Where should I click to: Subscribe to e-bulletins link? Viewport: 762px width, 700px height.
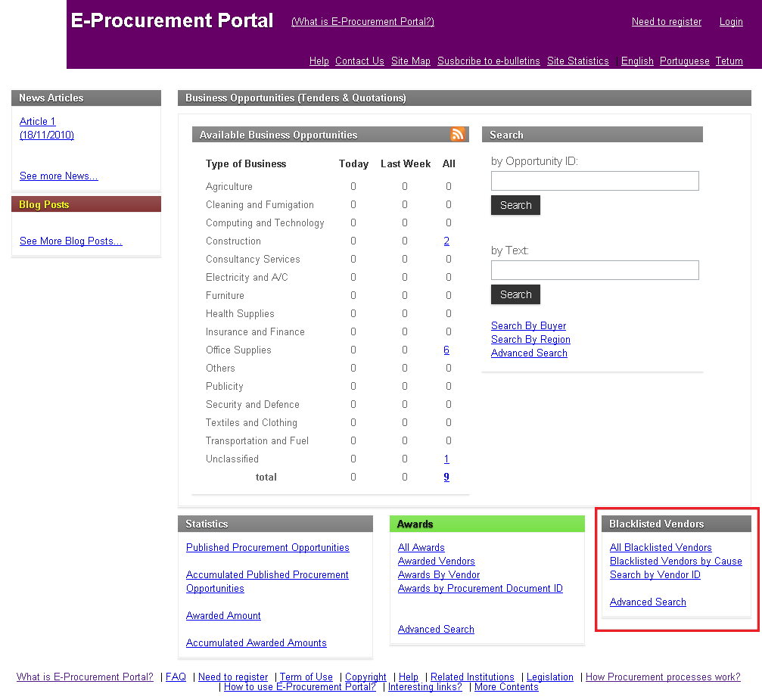pos(488,61)
